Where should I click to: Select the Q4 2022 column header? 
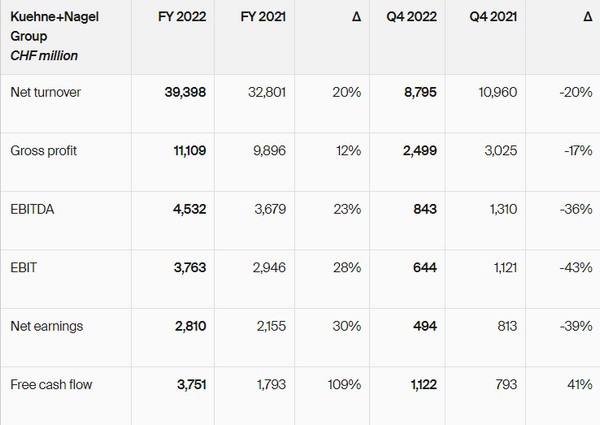[411, 18]
